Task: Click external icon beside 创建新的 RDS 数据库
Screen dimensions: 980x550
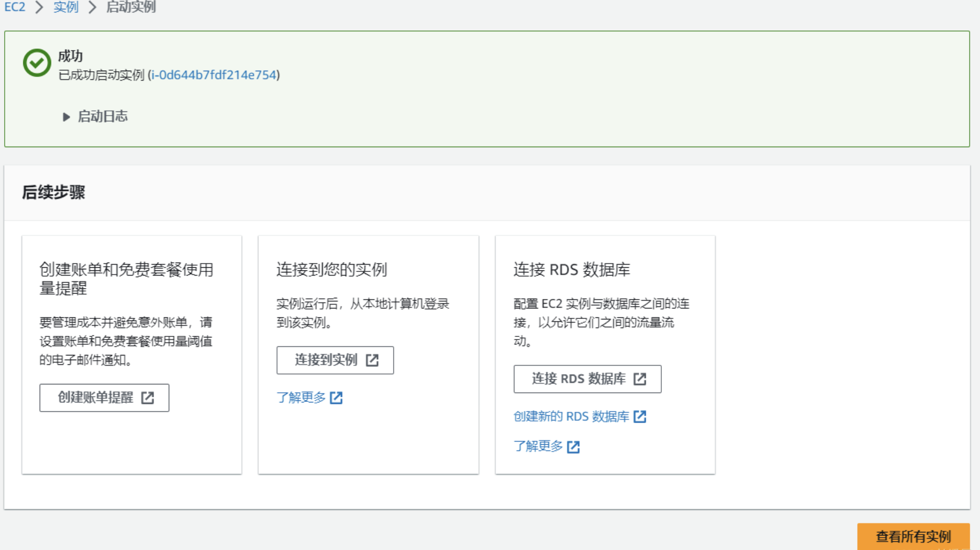Action: tap(640, 416)
